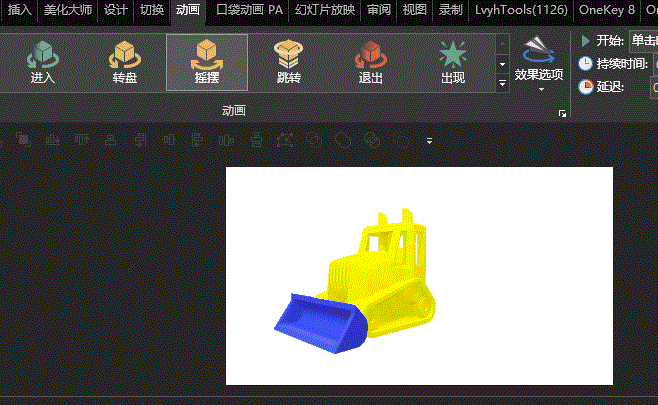The height and width of the screenshot is (405, 658).
Task: Apply the 进入 (Arrive) 3D animation
Action: (43, 62)
